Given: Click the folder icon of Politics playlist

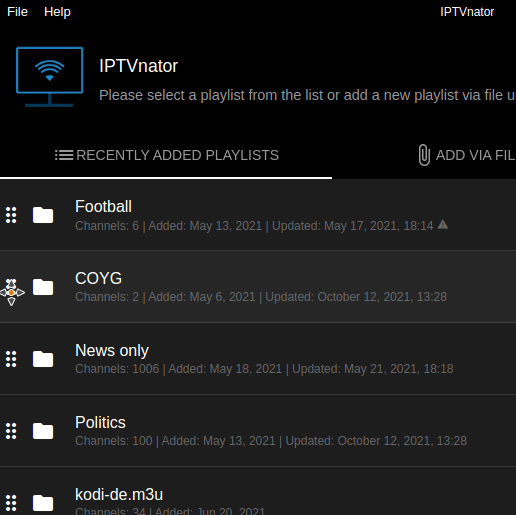Looking at the screenshot, I should coord(43,431).
